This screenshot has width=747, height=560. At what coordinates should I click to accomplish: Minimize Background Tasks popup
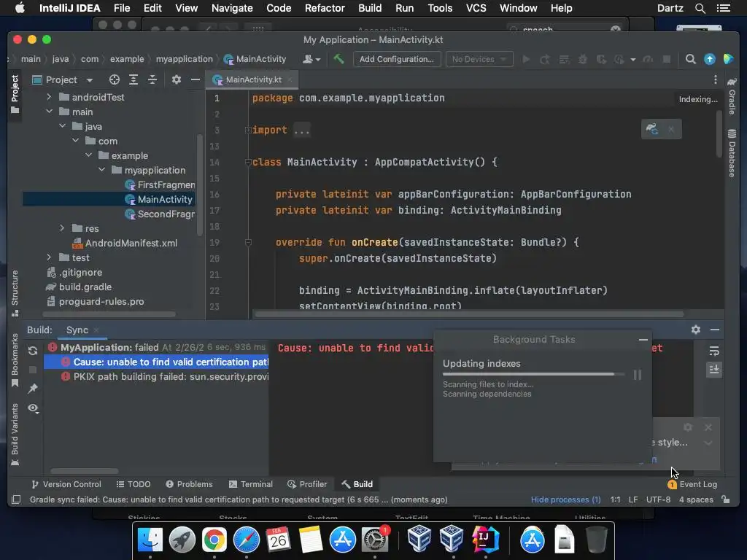pyautogui.click(x=643, y=340)
